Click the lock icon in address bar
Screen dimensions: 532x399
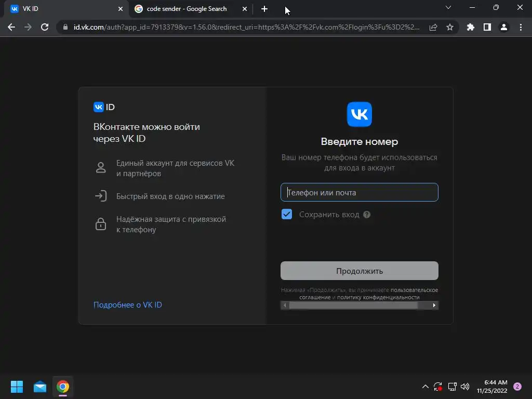(65, 27)
